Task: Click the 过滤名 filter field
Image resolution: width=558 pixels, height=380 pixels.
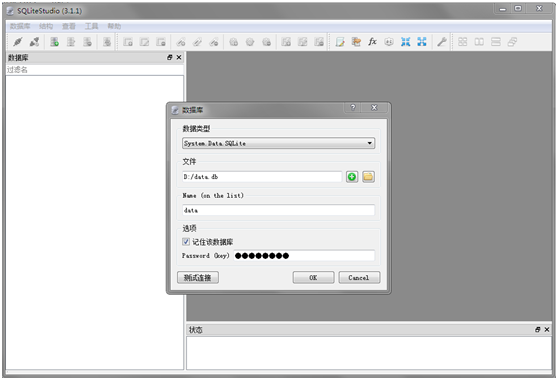Action: [x=95, y=70]
